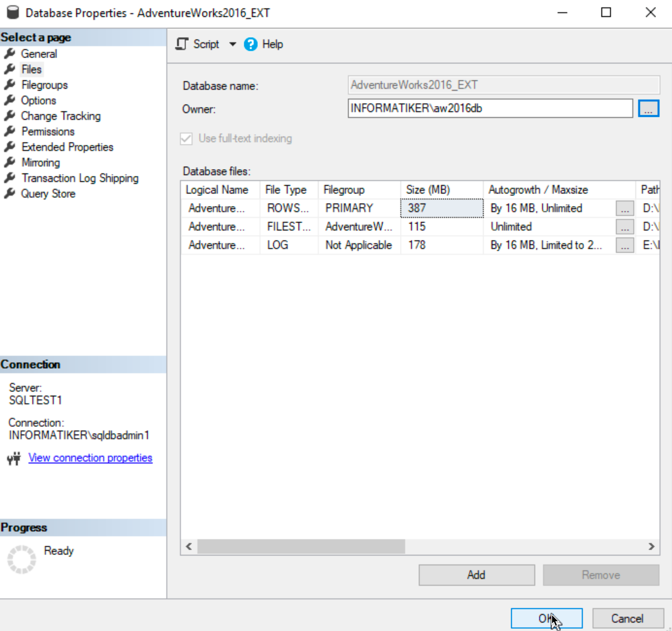This screenshot has height=631, width=672.
Task: Select the Files page
Action: (x=32, y=69)
